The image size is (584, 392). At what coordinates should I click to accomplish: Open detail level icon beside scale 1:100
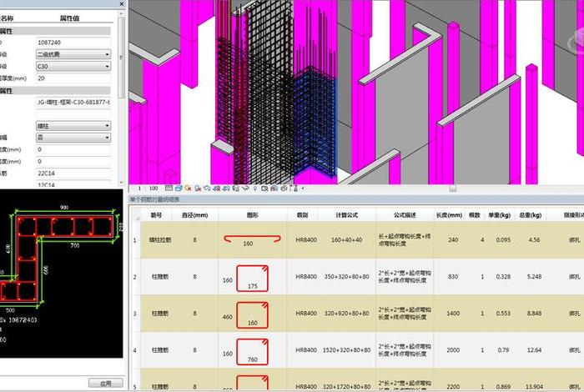pos(169,188)
